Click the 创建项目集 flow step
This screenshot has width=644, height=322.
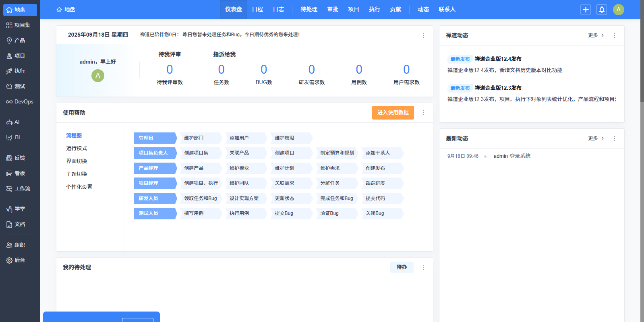point(196,153)
